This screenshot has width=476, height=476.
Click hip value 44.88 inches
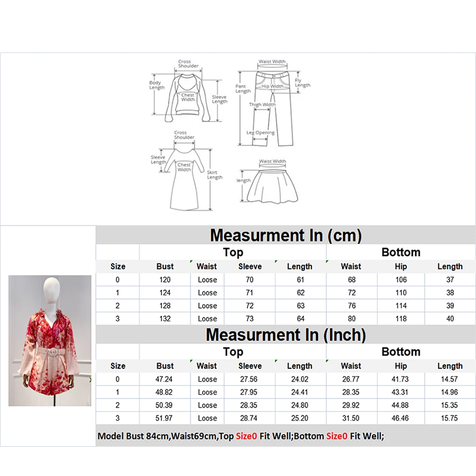point(400,405)
